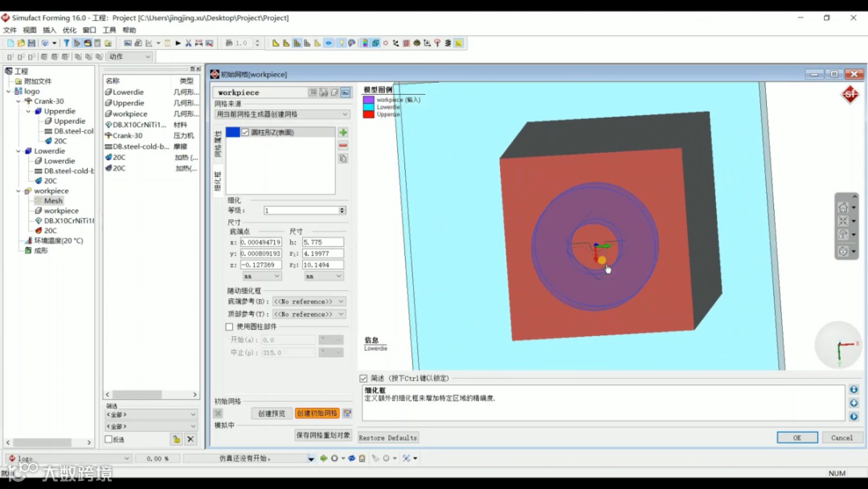Screen dimensions: 868x489
Task: Clear filter with the X button
Action: click(x=190, y=440)
